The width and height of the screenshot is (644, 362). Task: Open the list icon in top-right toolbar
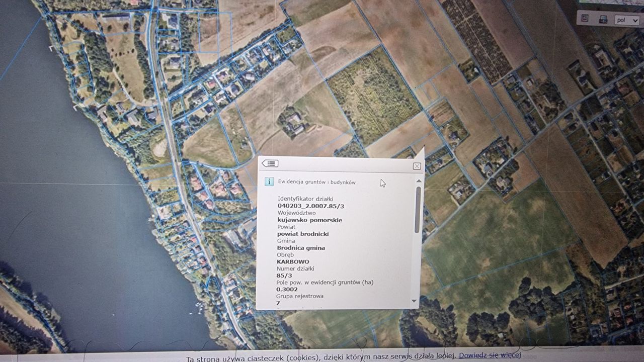585,19
